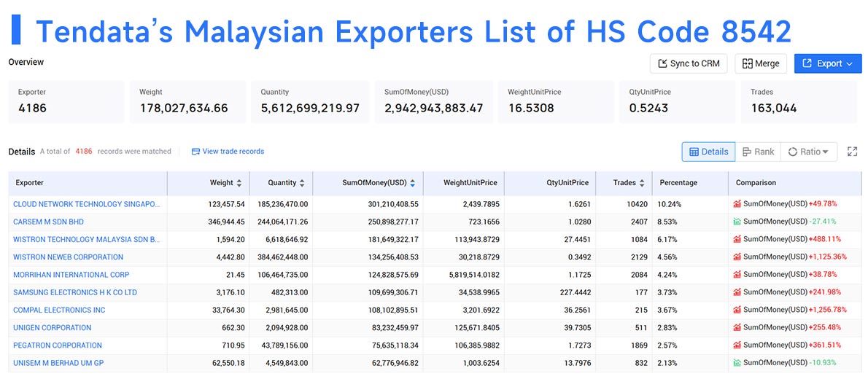Open WISTRON NEWEB CORPORATION exporter link

[x=68, y=257]
